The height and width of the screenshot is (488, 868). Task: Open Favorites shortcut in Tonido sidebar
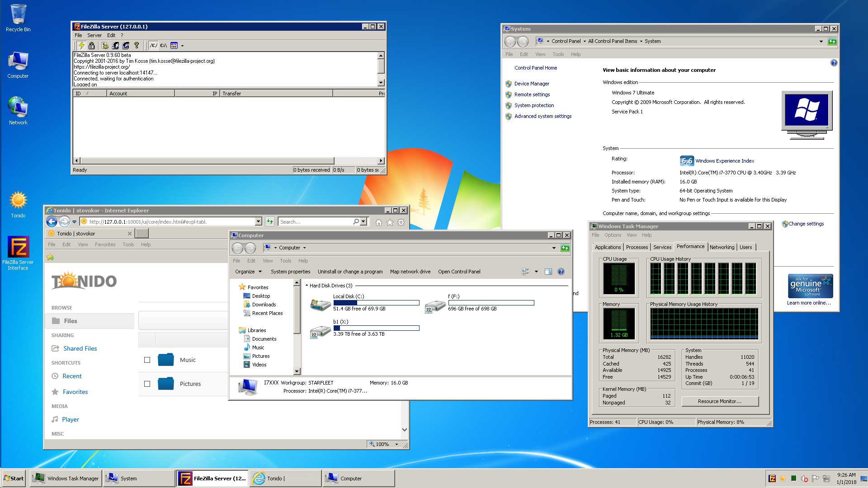click(x=75, y=392)
